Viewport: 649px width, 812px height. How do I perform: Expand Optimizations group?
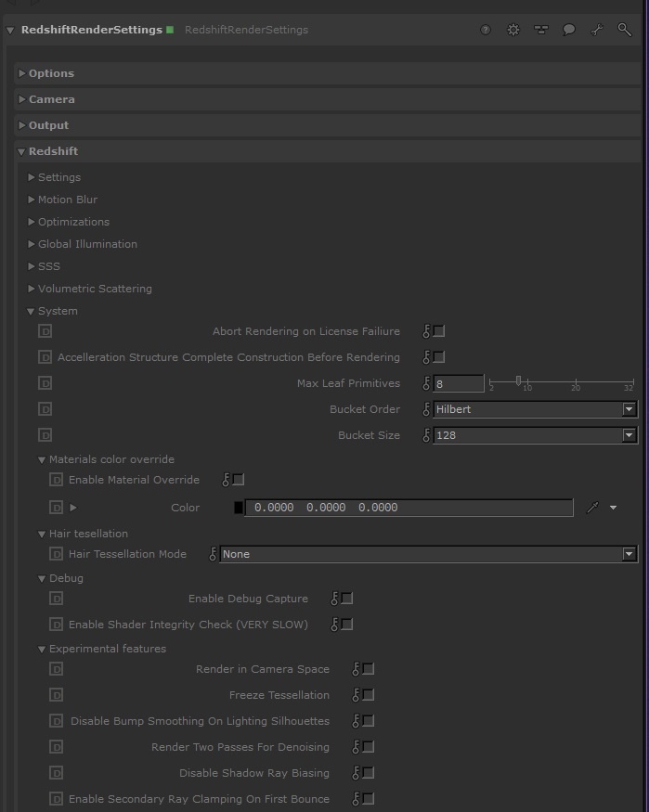point(31,222)
